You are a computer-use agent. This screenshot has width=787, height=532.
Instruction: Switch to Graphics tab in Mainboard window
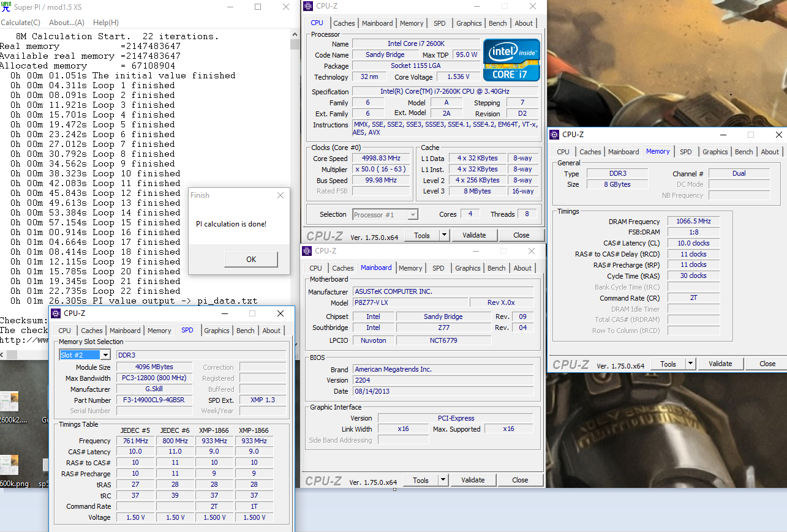[x=468, y=268]
